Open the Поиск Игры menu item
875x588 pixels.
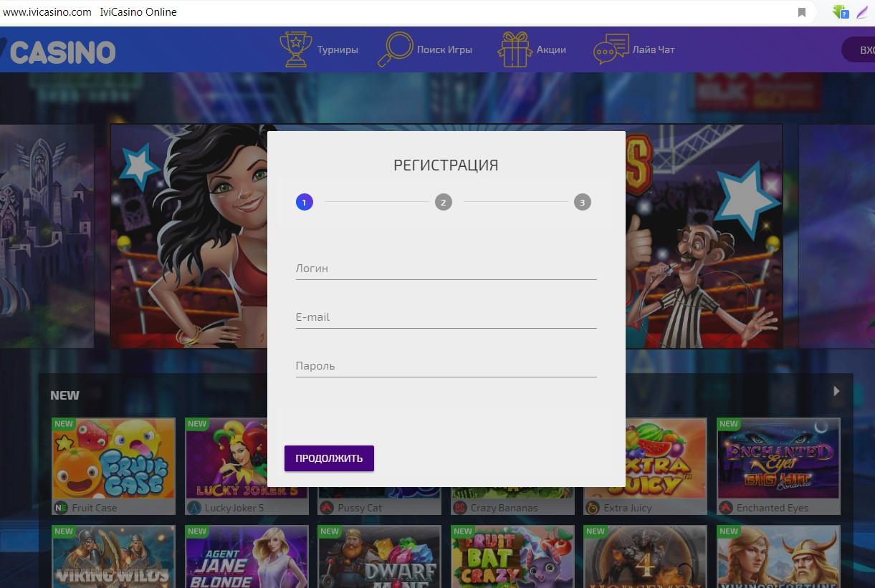[x=444, y=50]
